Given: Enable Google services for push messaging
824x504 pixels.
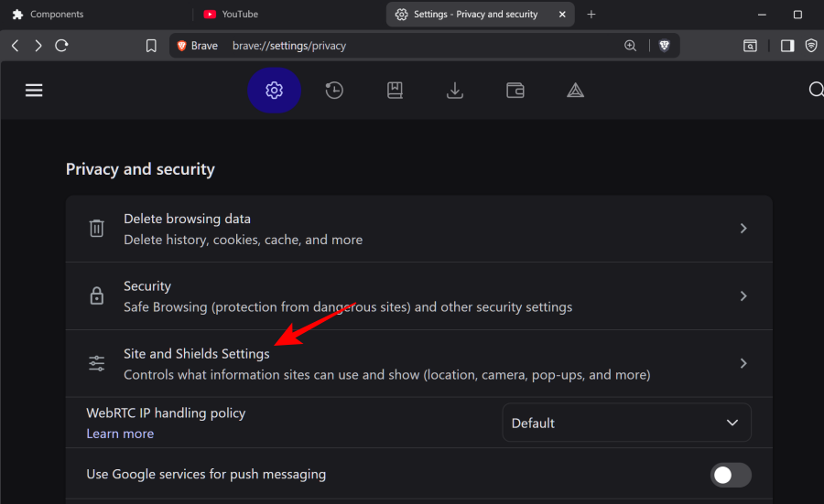Looking at the screenshot, I should pyautogui.click(x=732, y=475).
